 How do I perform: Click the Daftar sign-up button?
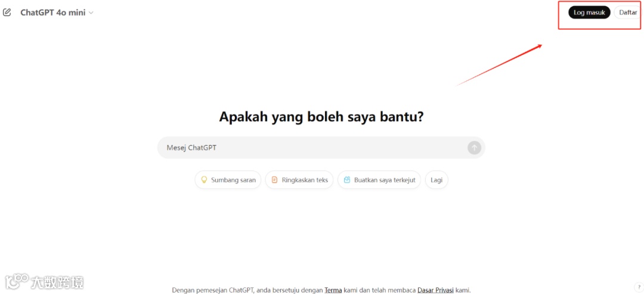click(x=627, y=13)
